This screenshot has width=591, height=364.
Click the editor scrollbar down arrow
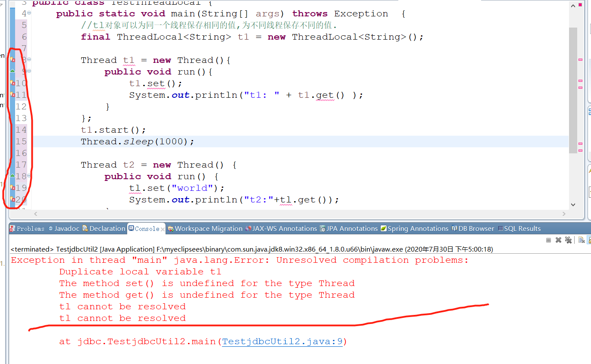[573, 205]
